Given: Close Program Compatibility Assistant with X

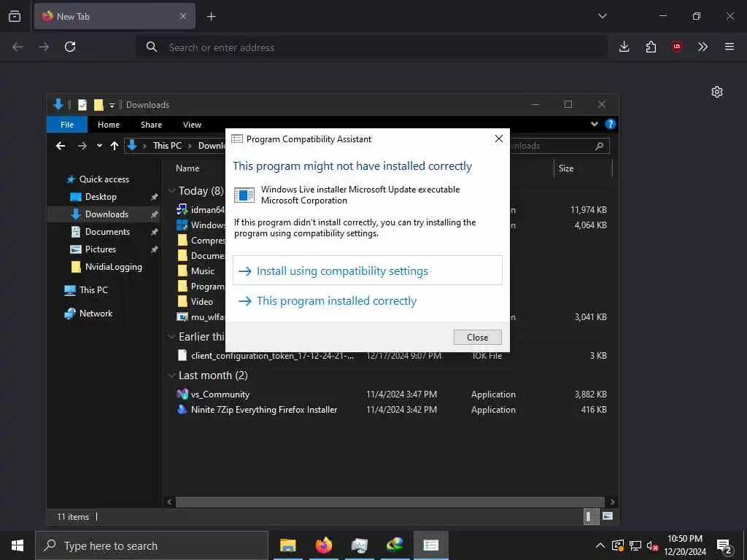Looking at the screenshot, I should tap(499, 139).
